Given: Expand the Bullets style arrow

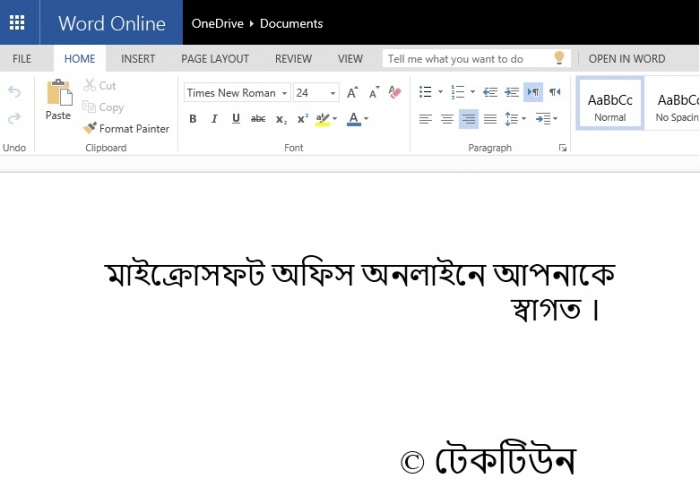Looking at the screenshot, I should tap(440, 92).
